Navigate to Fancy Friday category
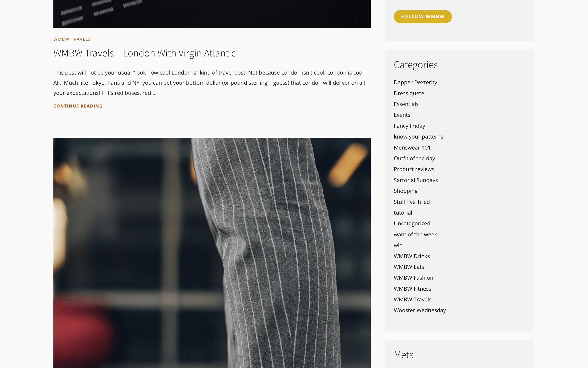The image size is (588, 368). pos(409,125)
